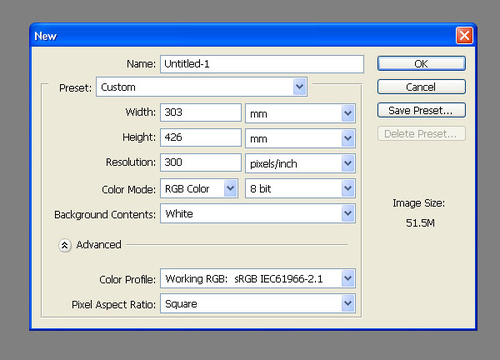Close the New dialog with red X

pyautogui.click(x=464, y=35)
